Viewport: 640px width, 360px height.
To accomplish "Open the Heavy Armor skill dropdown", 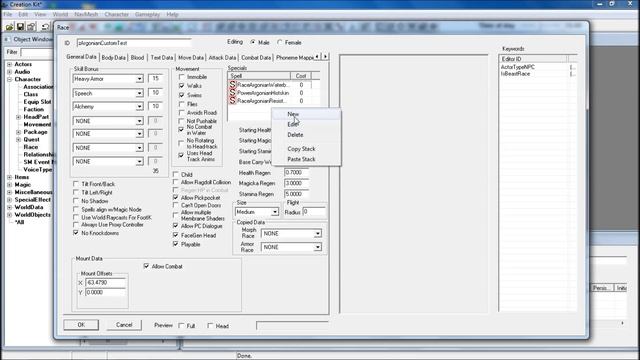I will [x=139, y=79].
